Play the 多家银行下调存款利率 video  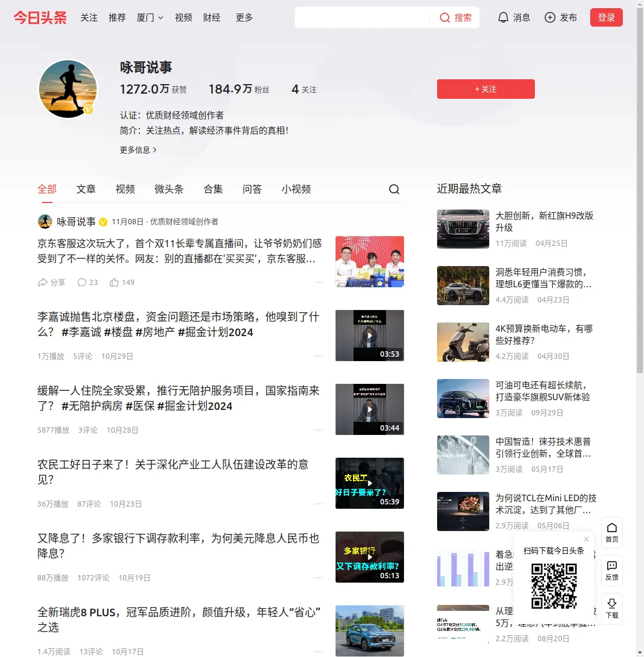pos(370,557)
